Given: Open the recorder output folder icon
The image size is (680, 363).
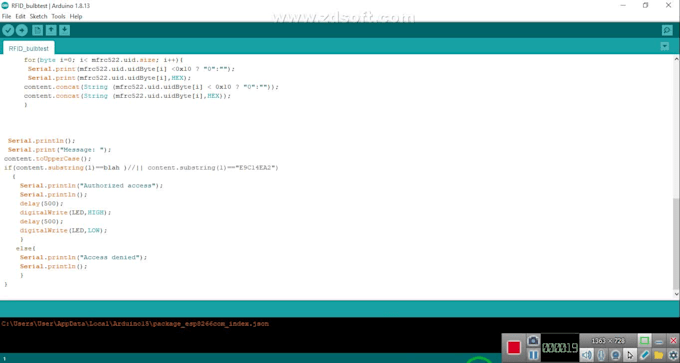Looking at the screenshot, I should (x=659, y=355).
